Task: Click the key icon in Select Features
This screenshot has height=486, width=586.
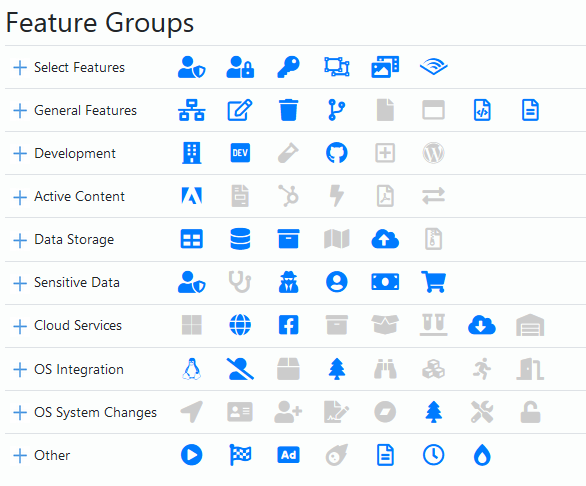Action: point(289,67)
